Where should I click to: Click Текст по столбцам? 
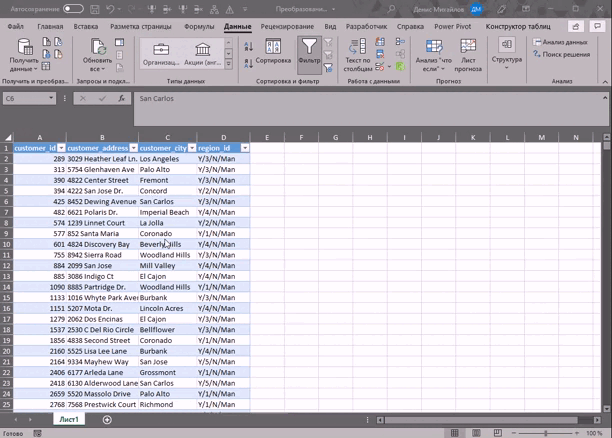(358, 55)
